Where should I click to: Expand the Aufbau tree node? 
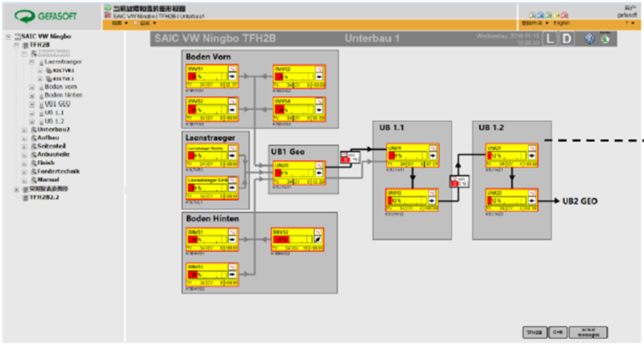[x=25, y=138]
